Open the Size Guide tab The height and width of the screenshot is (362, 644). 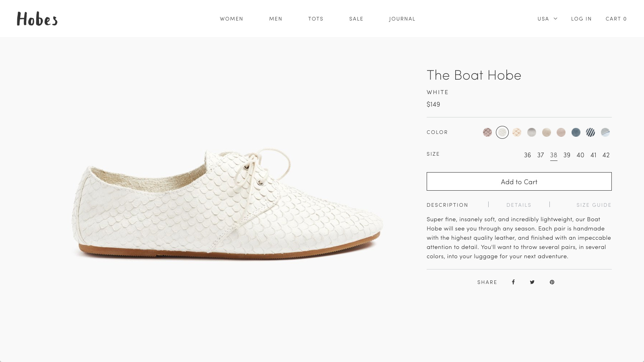tap(594, 205)
